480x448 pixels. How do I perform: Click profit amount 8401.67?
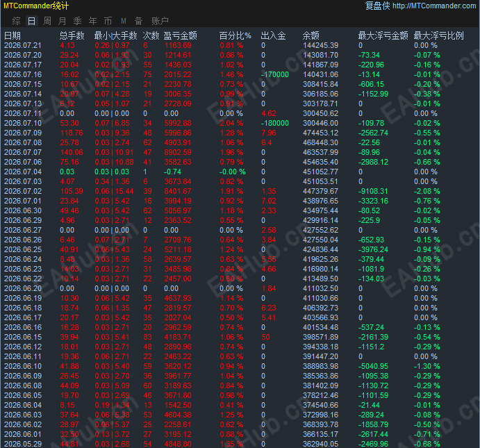click(178, 191)
